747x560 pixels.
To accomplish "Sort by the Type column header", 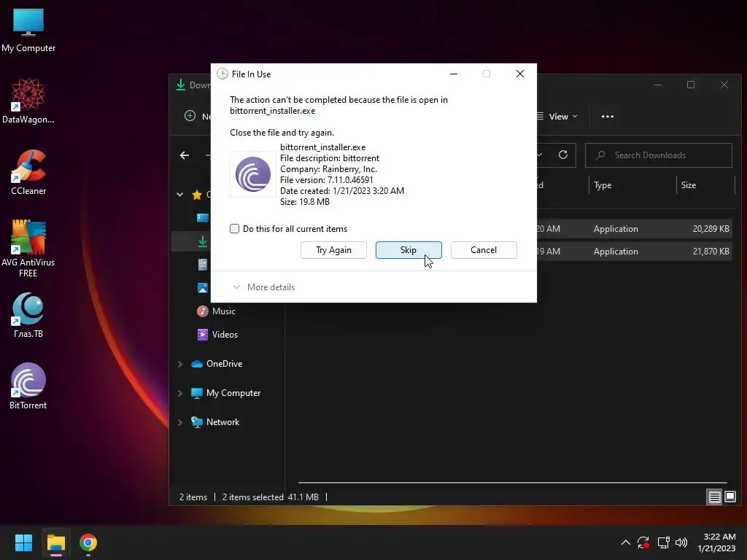I will pyautogui.click(x=602, y=185).
